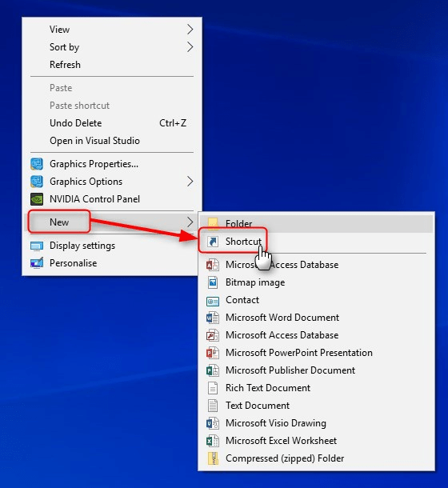
Task: Click the Graphics Options icon
Action: tap(37, 182)
